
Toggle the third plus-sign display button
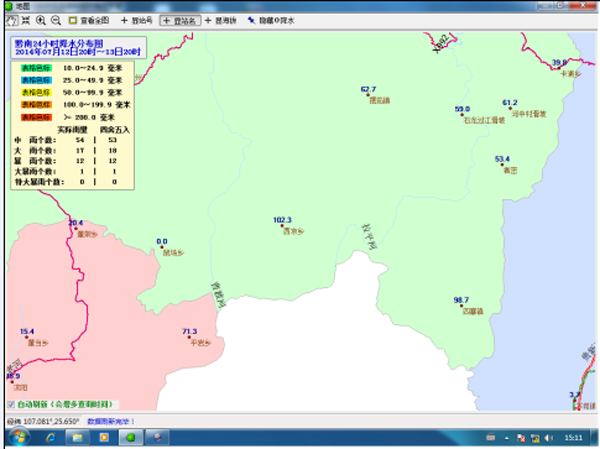click(x=220, y=21)
